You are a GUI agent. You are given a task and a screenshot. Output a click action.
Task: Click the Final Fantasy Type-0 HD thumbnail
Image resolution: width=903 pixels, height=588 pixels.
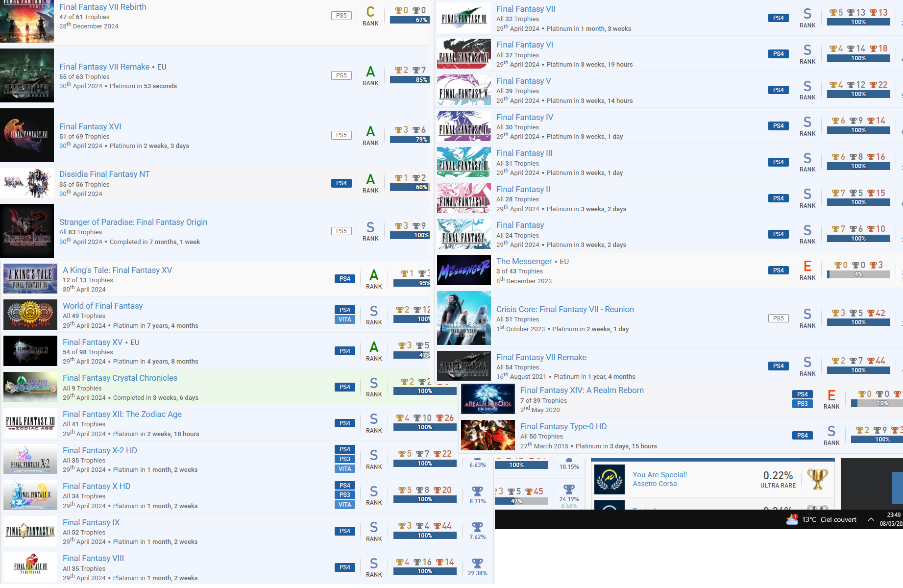[x=488, y=435]
